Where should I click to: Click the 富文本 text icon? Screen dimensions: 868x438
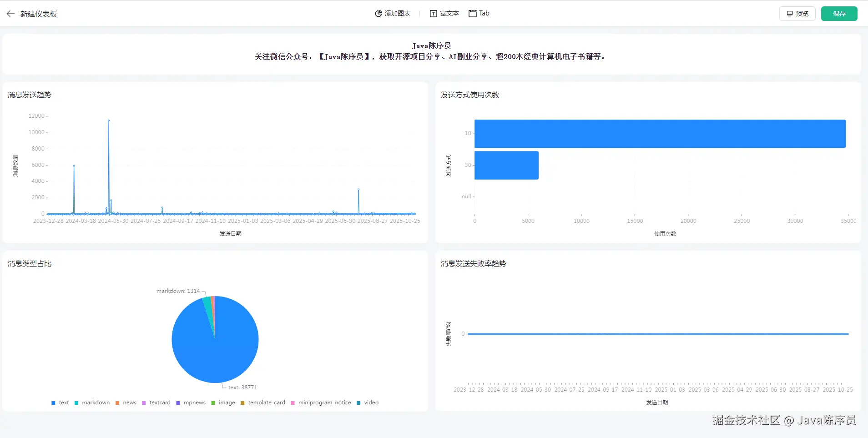(434, 14)
